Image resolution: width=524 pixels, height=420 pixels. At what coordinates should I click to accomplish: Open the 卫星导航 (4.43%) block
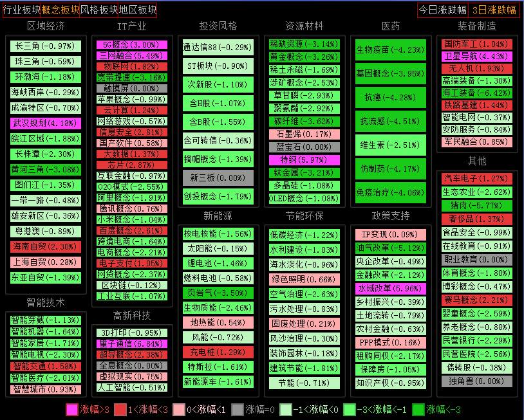pyautogui.click(x=477, y=57)
